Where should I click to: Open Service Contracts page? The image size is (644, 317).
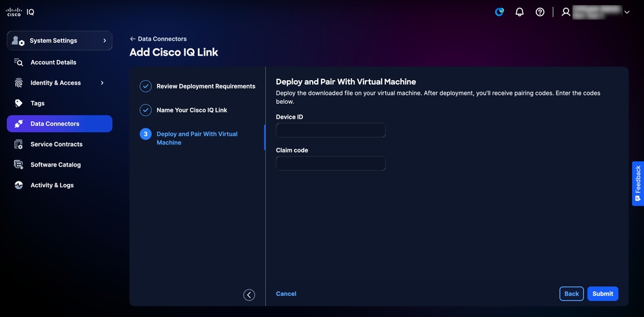coord(57,145)
